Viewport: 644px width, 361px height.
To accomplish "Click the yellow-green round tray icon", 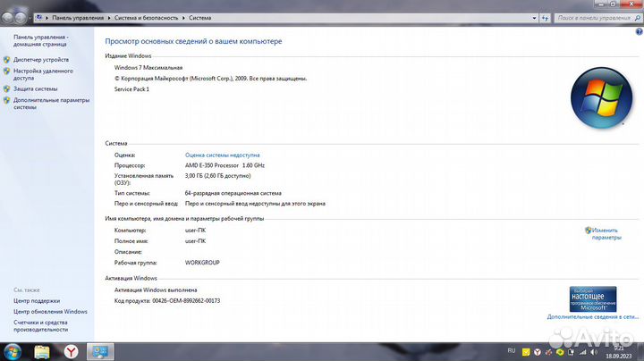I will point(560,352).
